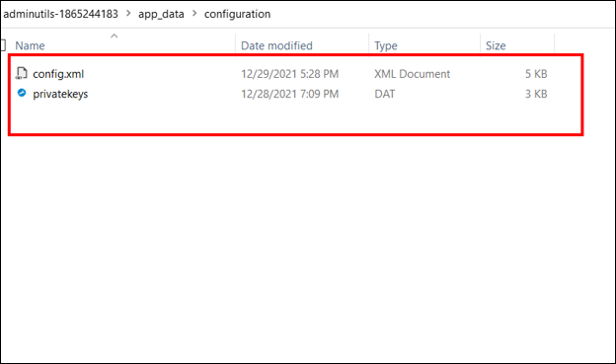This screenshot has width=616, height=364.
Task: Select the privatekeys blue file icon
Action: click(22, 93)
